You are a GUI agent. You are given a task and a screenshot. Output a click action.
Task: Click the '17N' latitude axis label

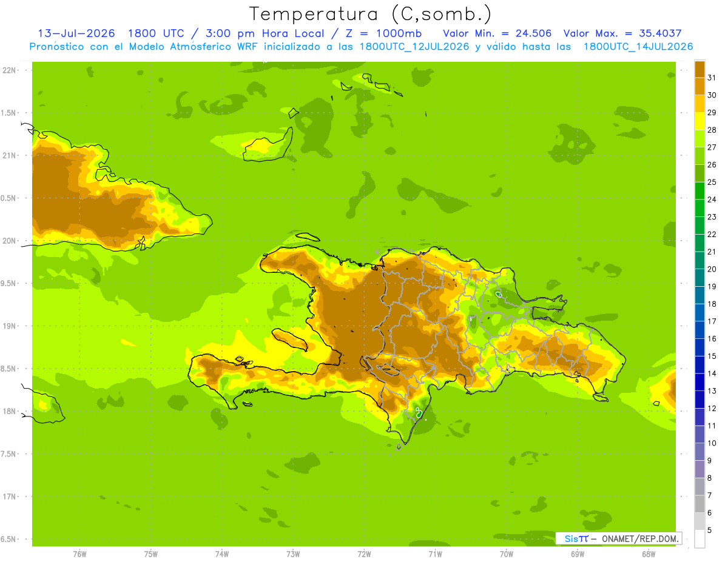9,497
